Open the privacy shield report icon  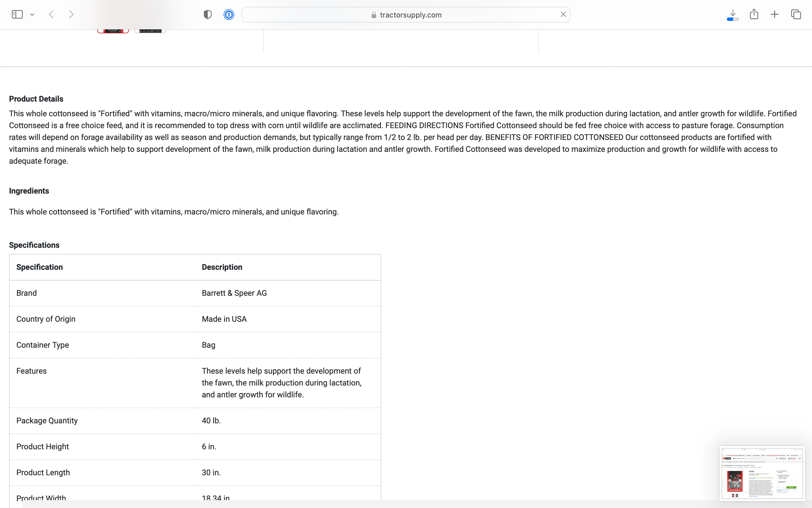tap(208, 14)
